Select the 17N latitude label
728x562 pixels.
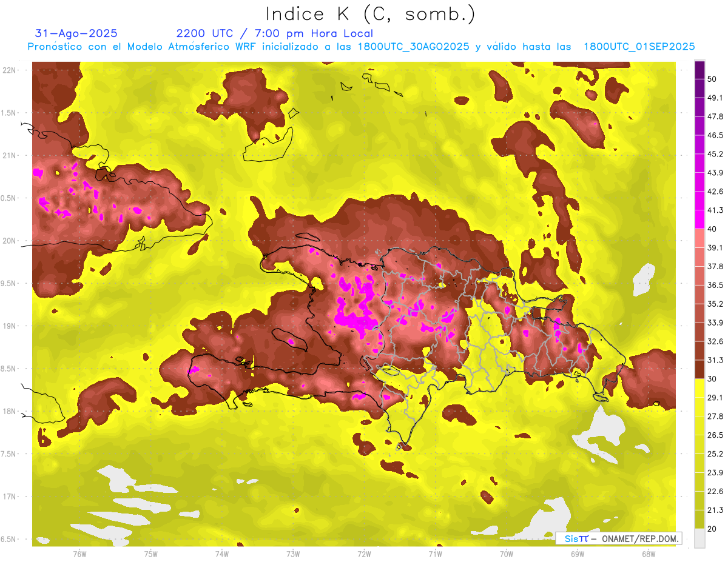(10, 497)
